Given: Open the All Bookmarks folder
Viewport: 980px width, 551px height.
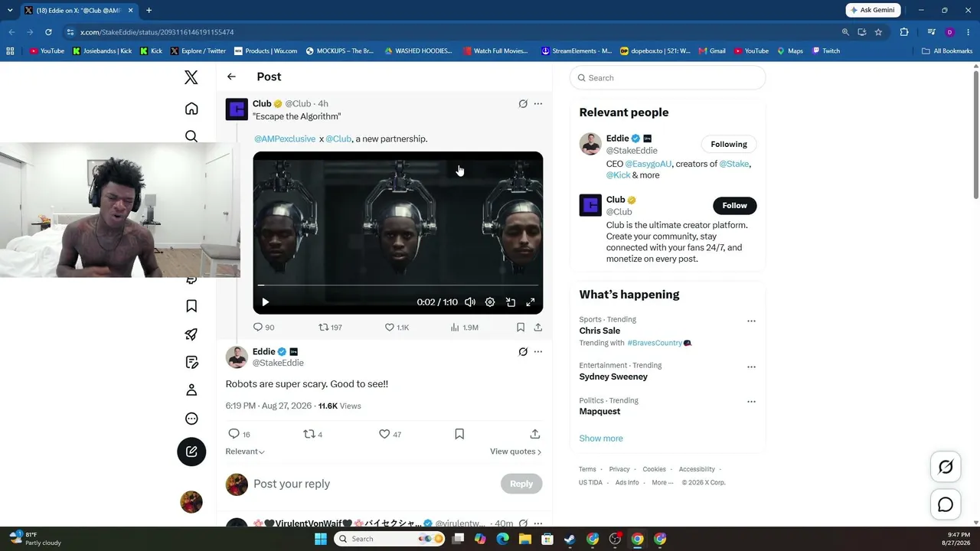Looking at the screenshot, I should (x=947, y=51).
